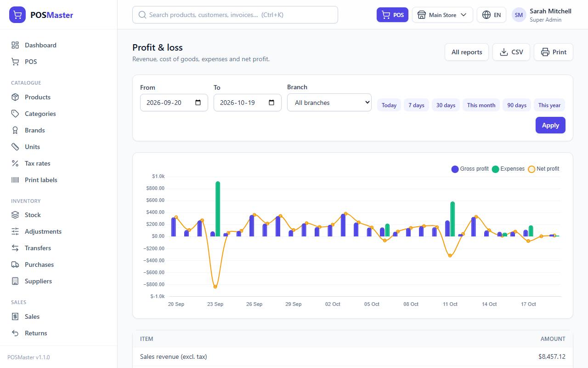Select the 30 days range
This screenshot has height=368, width=588.
coord(446,105)
